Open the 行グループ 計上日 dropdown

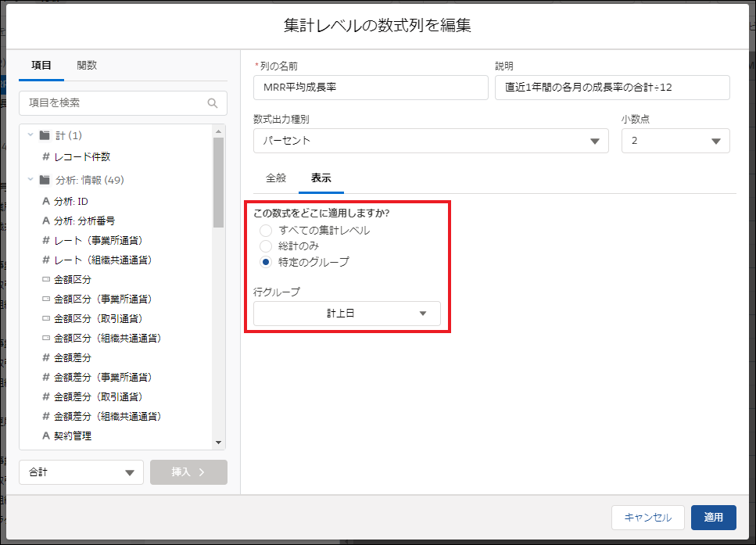346,314
